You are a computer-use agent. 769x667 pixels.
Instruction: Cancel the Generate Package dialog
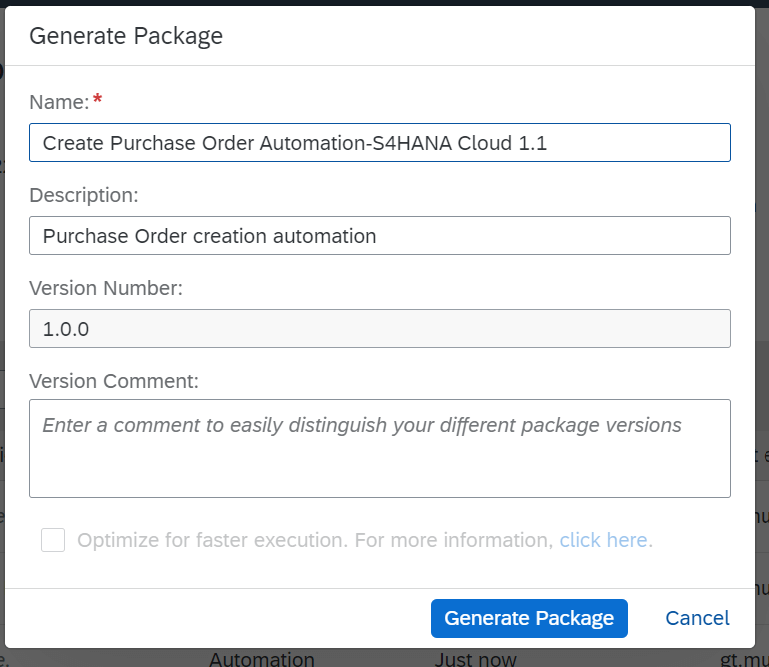[697, 618]
